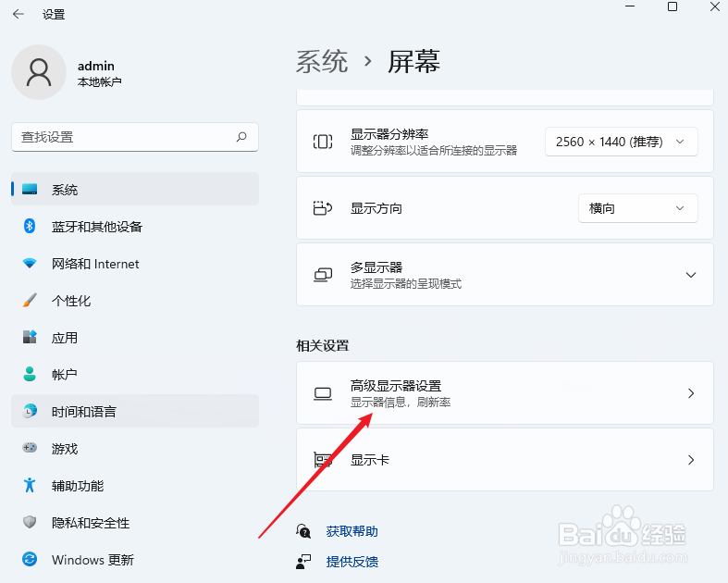Select 帐户 in the sidebar
The image size is (728, 583).
tap(135, 374)
